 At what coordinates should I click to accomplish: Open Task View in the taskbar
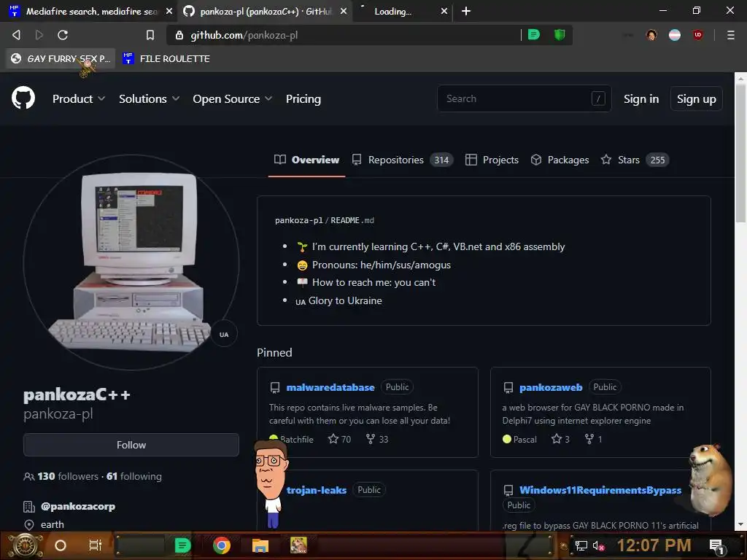pyautogui.click(x=96, y=545)
